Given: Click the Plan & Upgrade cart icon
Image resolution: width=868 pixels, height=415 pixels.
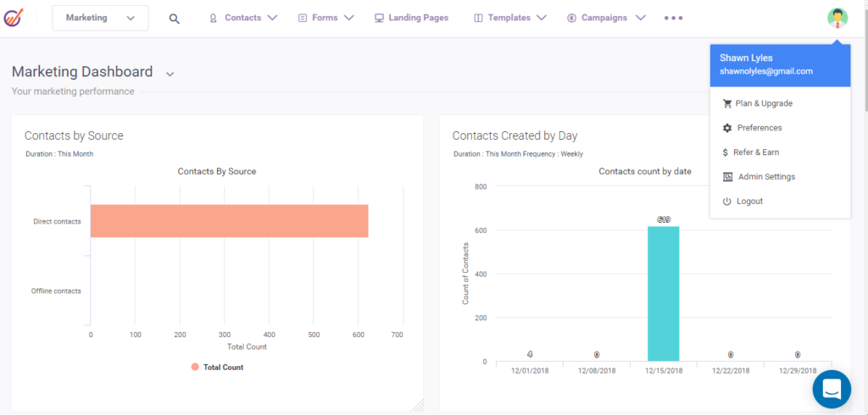Looking at the screenshot, I should (726, 103).
